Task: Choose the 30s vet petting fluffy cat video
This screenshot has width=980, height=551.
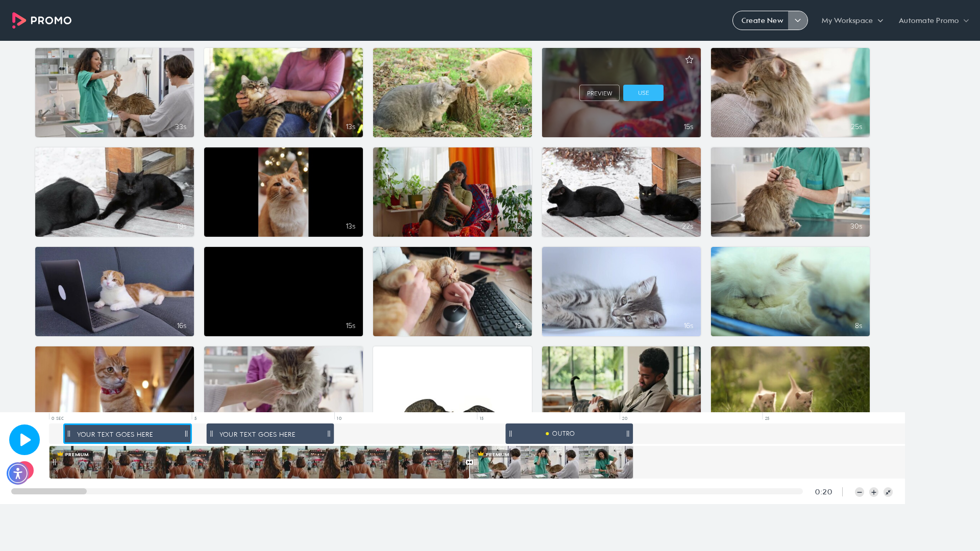Action: (x=790, y=192)
